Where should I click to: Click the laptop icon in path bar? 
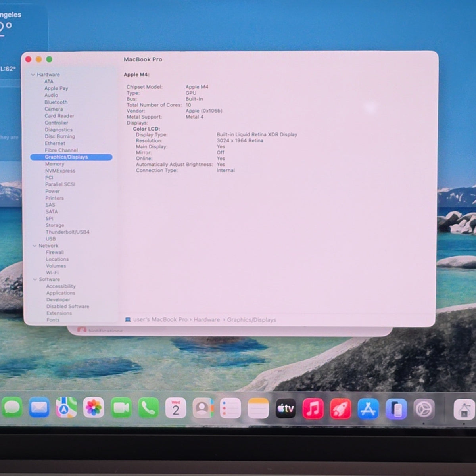coord(128,319)
